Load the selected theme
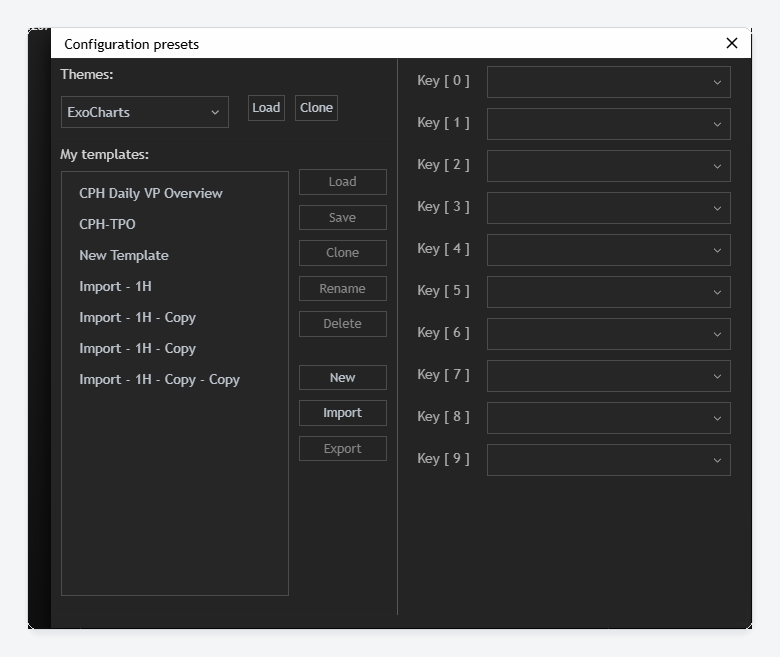 click(x=266, y=108)
